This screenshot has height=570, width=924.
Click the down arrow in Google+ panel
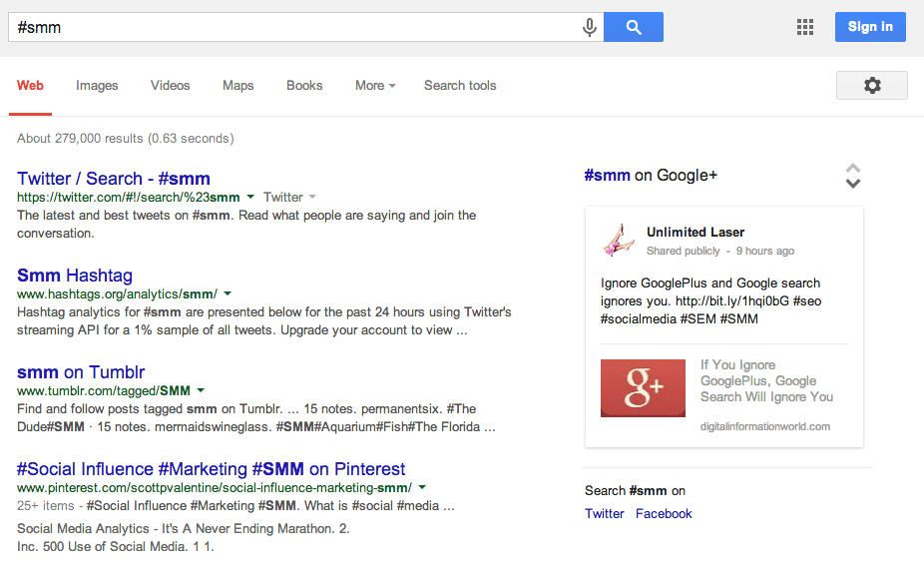[853, 184]
